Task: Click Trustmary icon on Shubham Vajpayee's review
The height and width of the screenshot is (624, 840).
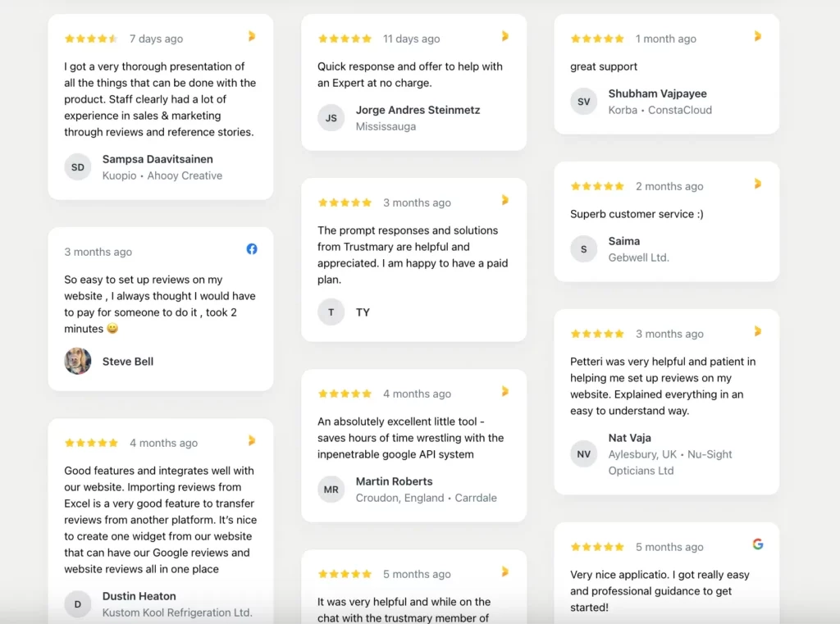Action: (757, 36)
